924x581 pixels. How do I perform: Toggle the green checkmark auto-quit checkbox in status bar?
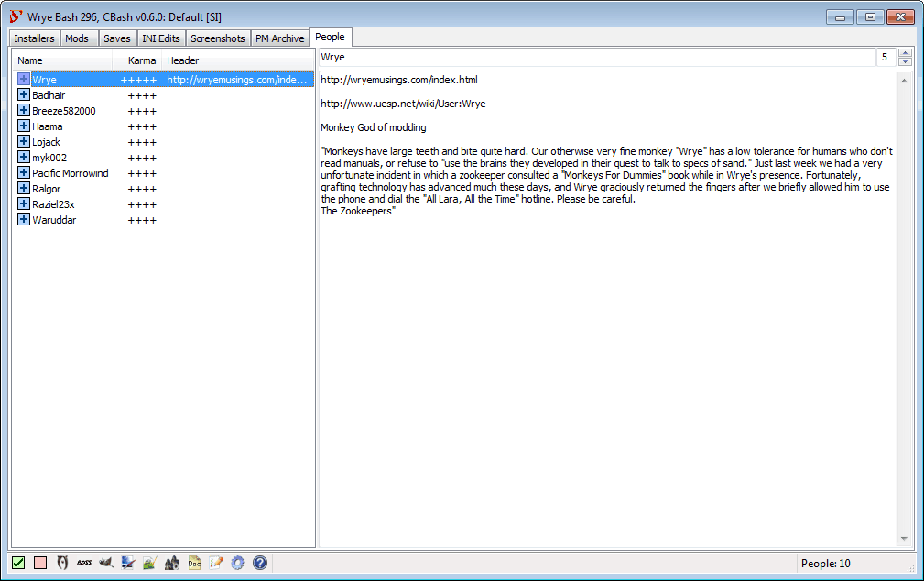point(18,563)
